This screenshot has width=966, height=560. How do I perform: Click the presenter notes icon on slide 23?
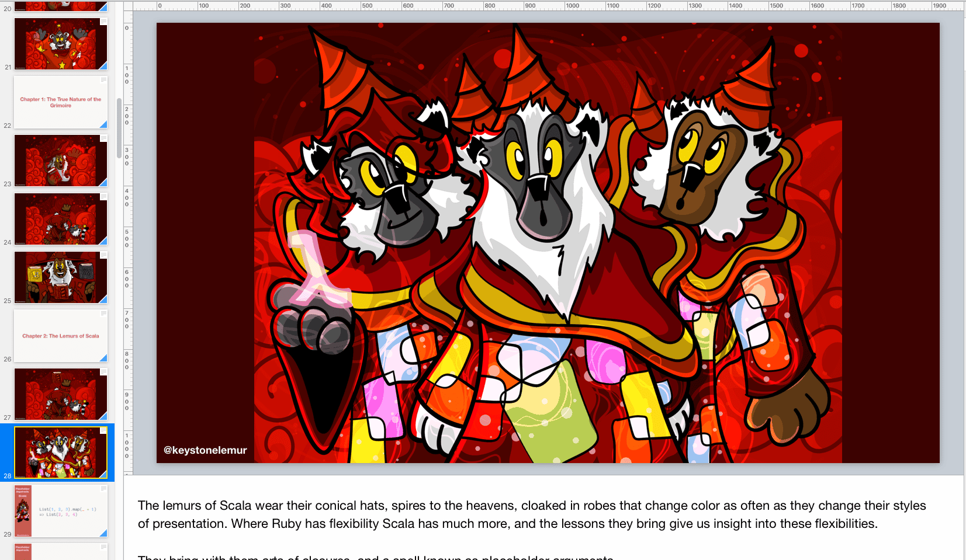[103, 138]
